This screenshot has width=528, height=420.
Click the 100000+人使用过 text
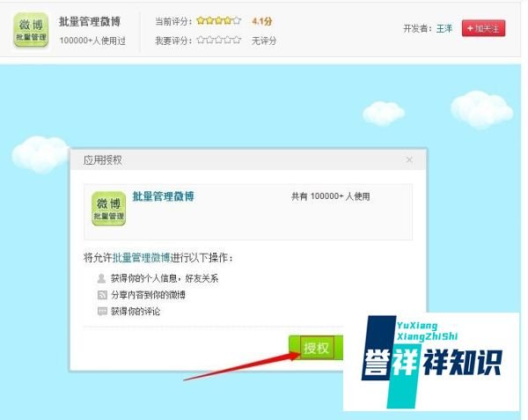pos(92,41)
